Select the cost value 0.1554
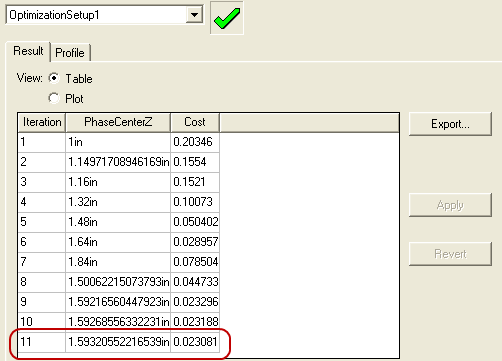This screenshot has height=361, width=502. click(195, 162)
